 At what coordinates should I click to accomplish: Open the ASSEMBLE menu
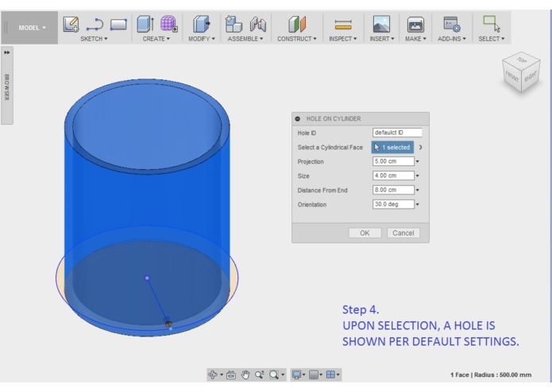point(245,39)
